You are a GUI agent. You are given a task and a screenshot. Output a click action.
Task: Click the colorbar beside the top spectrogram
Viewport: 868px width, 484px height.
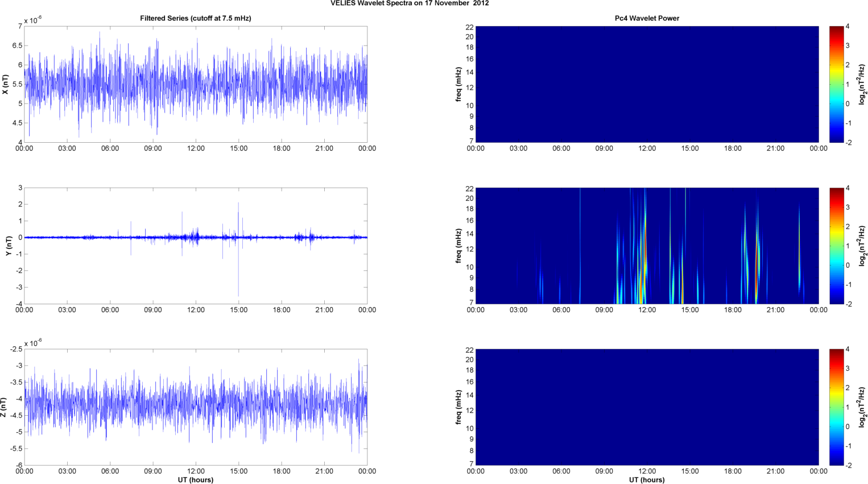tap(836, 84)
